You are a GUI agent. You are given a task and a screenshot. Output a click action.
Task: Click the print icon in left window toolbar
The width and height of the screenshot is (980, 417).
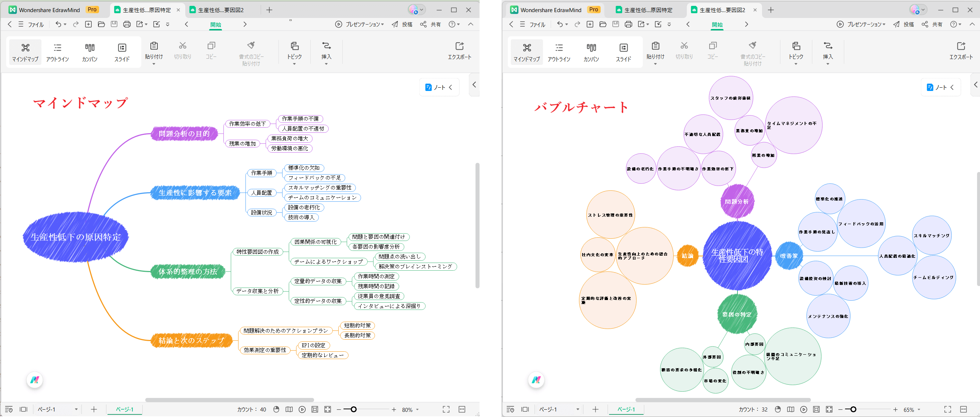coord(127,24)
